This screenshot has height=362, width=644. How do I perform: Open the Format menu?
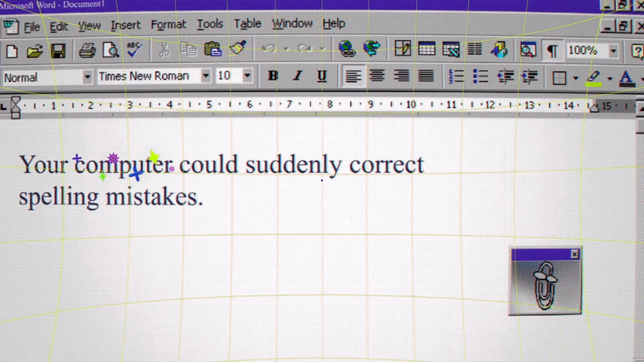pyautogui.click(x=168, y=25)
